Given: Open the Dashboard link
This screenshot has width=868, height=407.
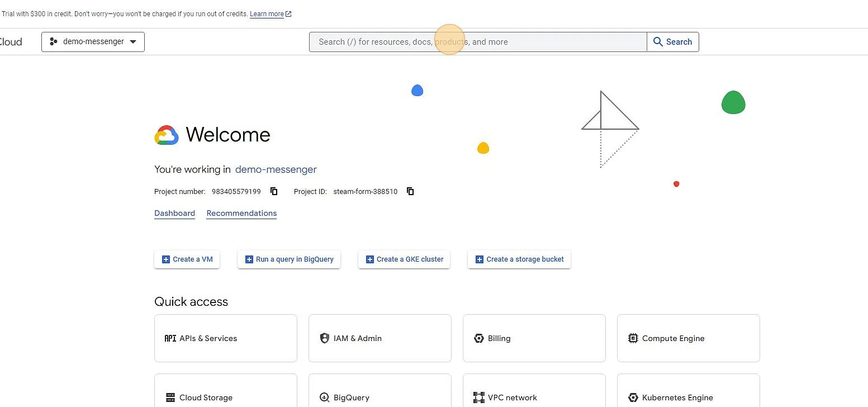Looking at the screenshot, I should [x=174, y=213].
